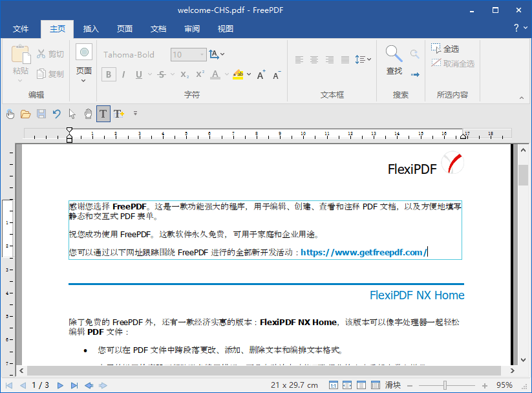Image resolution: width=532 pixels, height=393 pixels.
Task: Align text left
Action: (x=299, y=59)
